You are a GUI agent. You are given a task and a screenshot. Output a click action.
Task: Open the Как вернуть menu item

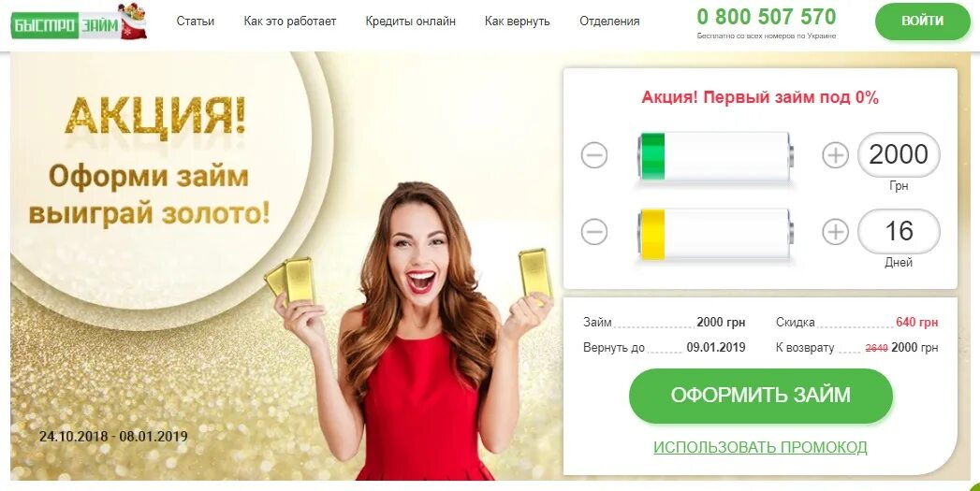518,22
